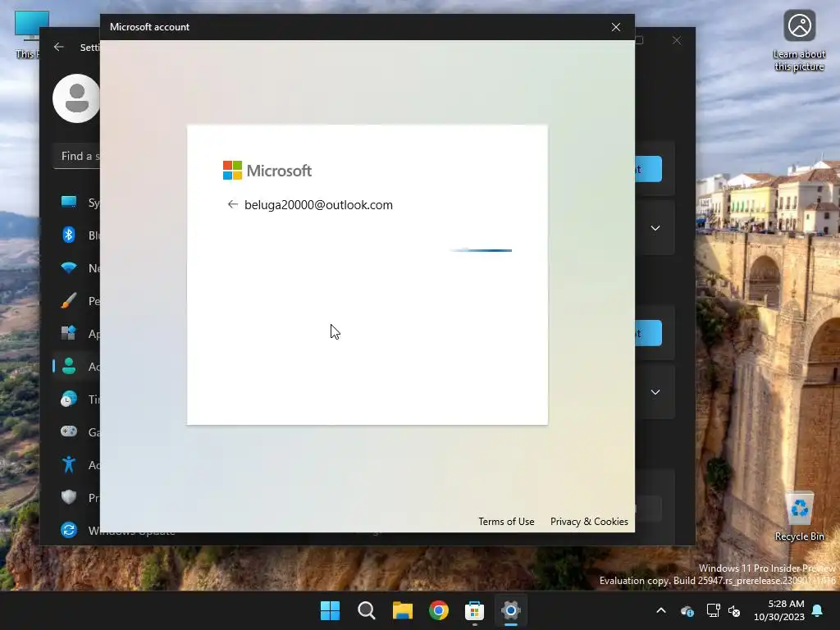
Task: Open Microsoft Store from the taskbar
Action: [x=474, y=610]
